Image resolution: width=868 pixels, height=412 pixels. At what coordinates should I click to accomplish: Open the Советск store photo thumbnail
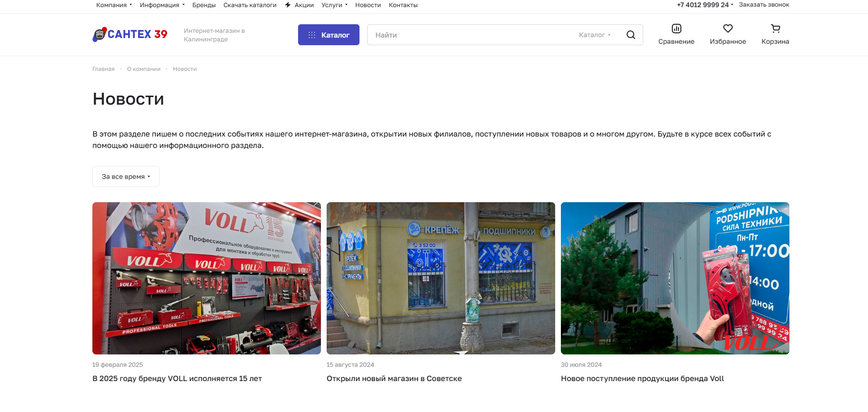(441, 278)
